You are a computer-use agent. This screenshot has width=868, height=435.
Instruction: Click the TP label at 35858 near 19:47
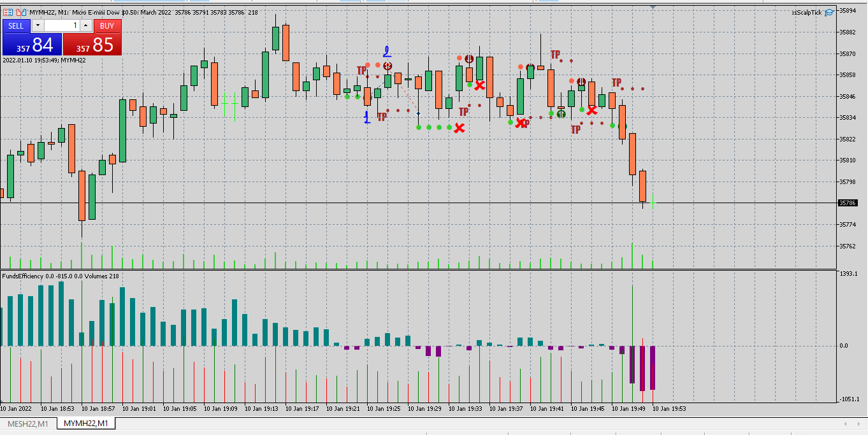pos(616,83)
